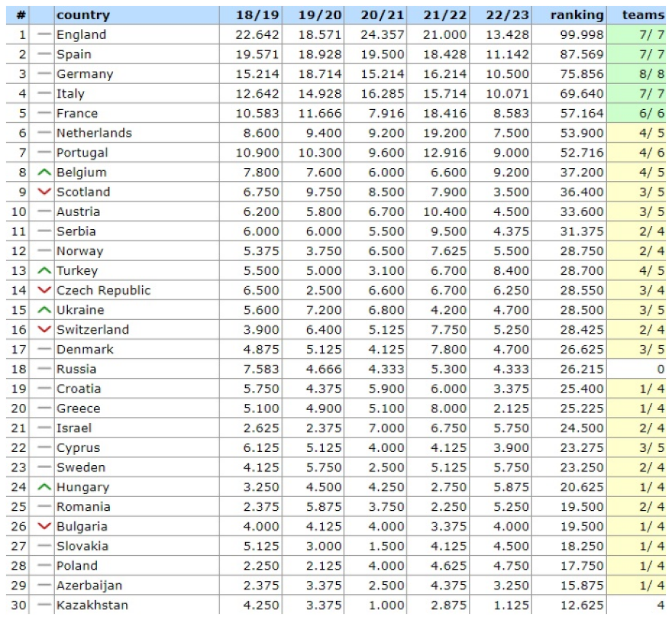Click Scotland's red rank-down arrow
The width and height of the screenshot is (672, 620).
pyautogui.click(x=46, y=192)
